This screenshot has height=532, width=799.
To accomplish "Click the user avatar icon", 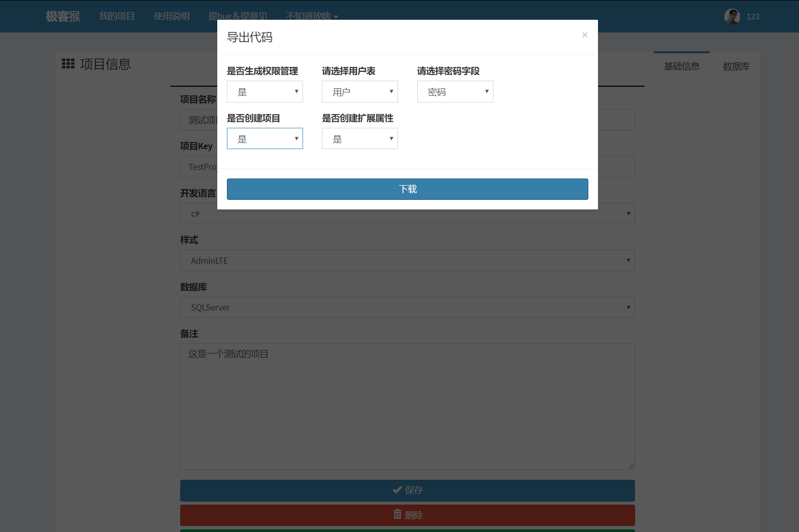I will (732, 17).
